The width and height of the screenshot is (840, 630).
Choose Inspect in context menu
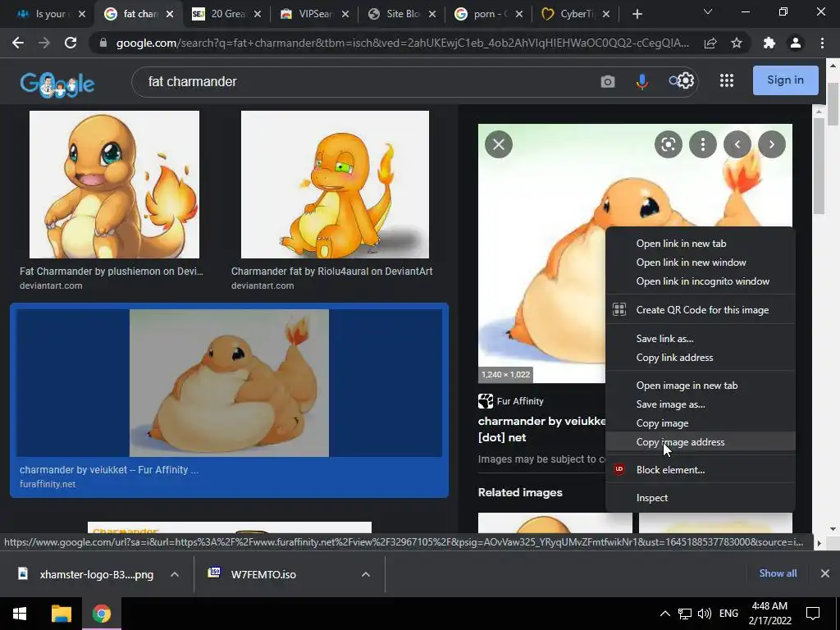701,498
